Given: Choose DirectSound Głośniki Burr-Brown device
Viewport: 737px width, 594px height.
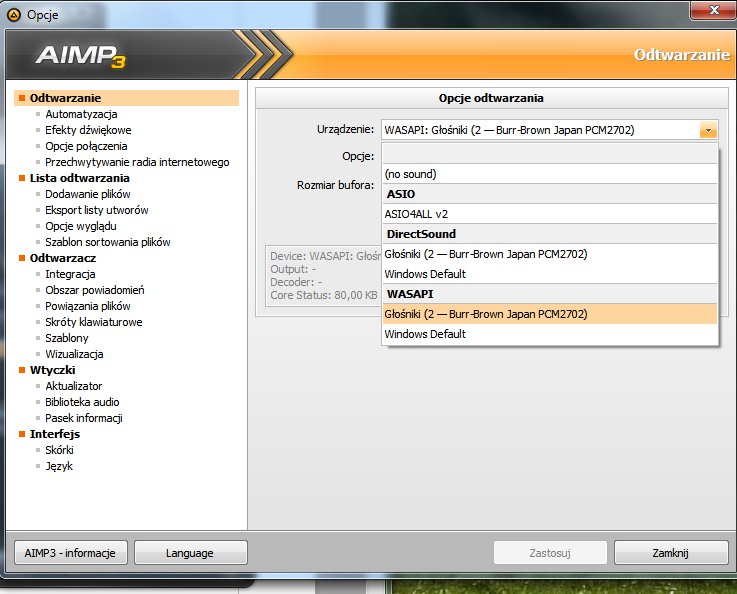Looking at the screenshot, I should click(550, 254).
